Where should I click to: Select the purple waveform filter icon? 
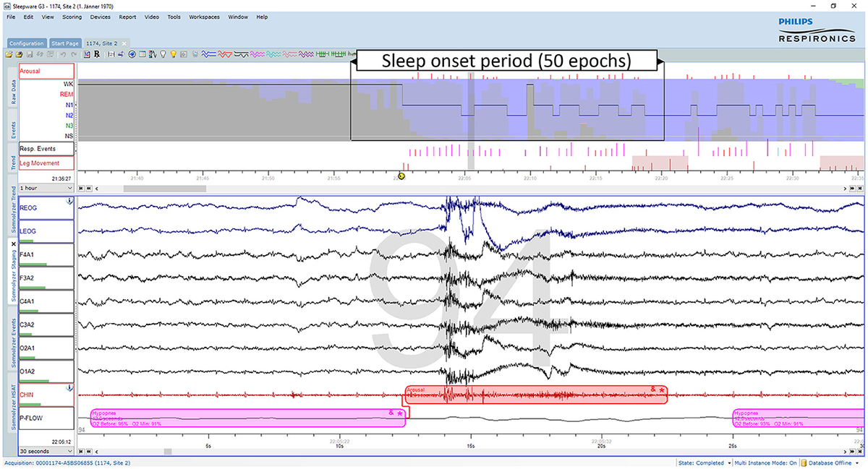point(306,53)
